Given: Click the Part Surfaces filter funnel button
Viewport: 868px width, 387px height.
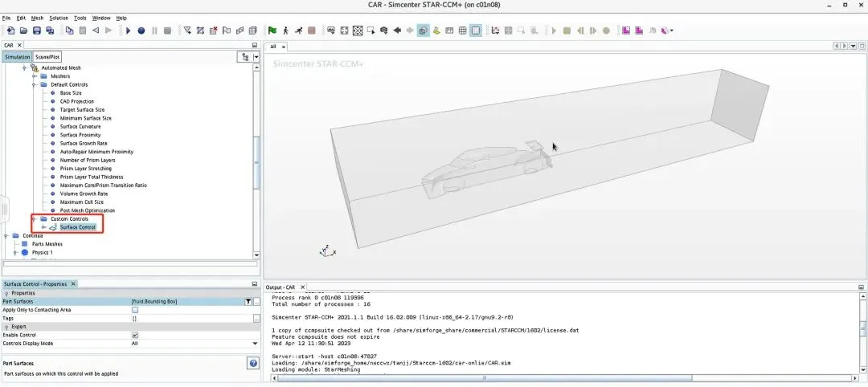Looking at the screenshot, I should pos(248,302).
